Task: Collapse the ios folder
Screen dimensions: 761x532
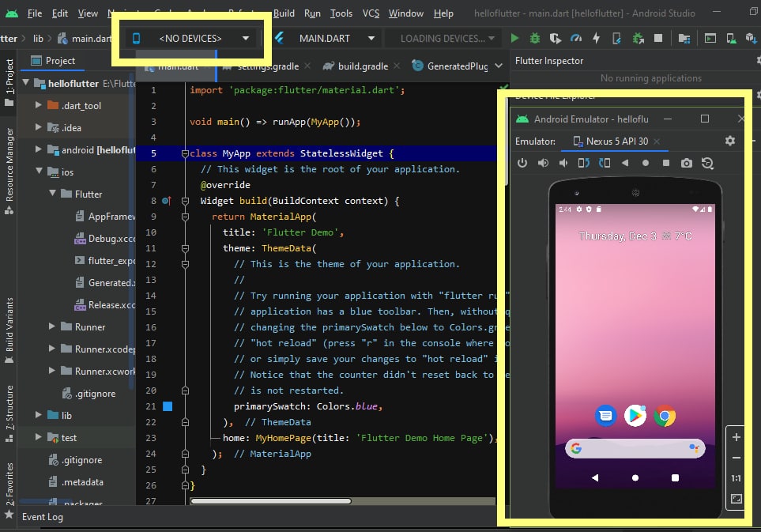Action: click(x=39, y=172)
